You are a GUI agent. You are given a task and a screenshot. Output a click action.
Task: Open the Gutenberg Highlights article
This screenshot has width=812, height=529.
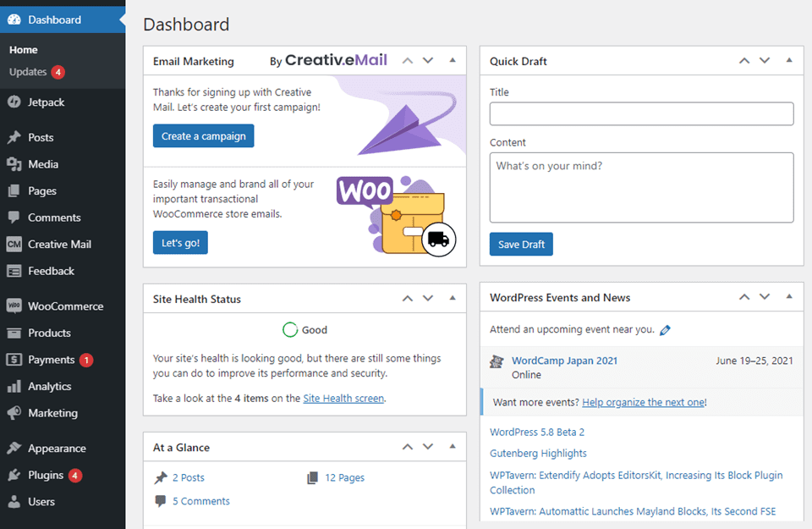[538, 454]
